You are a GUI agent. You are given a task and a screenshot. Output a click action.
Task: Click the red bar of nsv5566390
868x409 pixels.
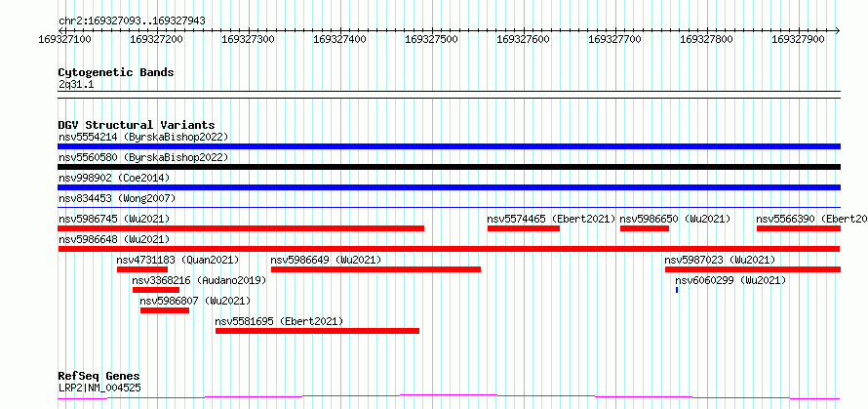point(799,228)
